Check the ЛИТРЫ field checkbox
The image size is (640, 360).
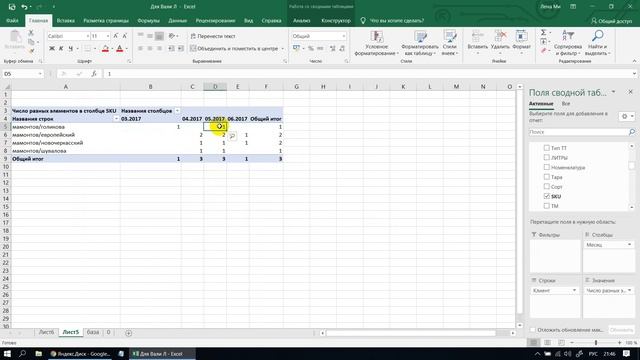pos(547,157)
